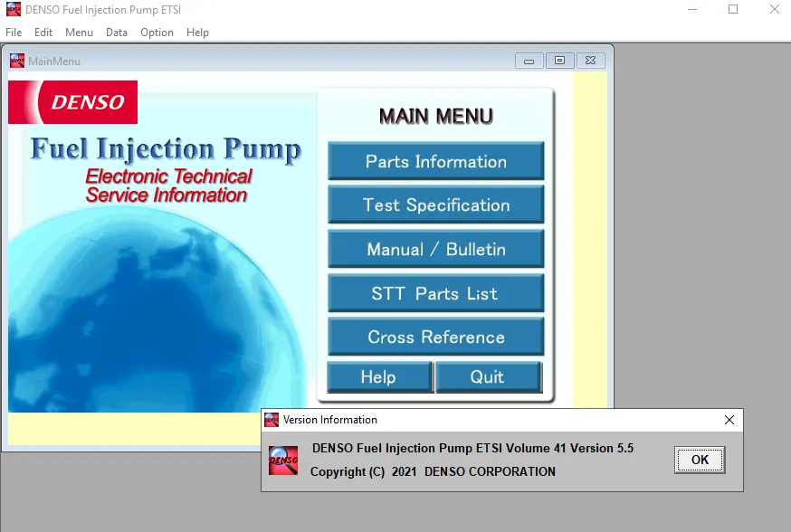The width and height of the screenshot is (791, 532).
Task: Click the 'MAIN MENU' heading
Action: [x=436, y=116]
